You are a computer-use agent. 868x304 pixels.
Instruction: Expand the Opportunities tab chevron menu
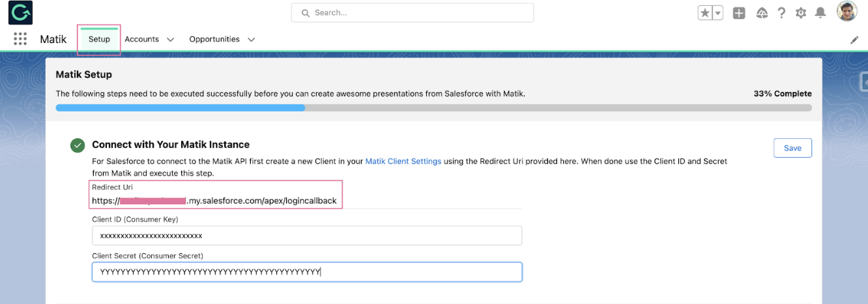pos(252,40)
